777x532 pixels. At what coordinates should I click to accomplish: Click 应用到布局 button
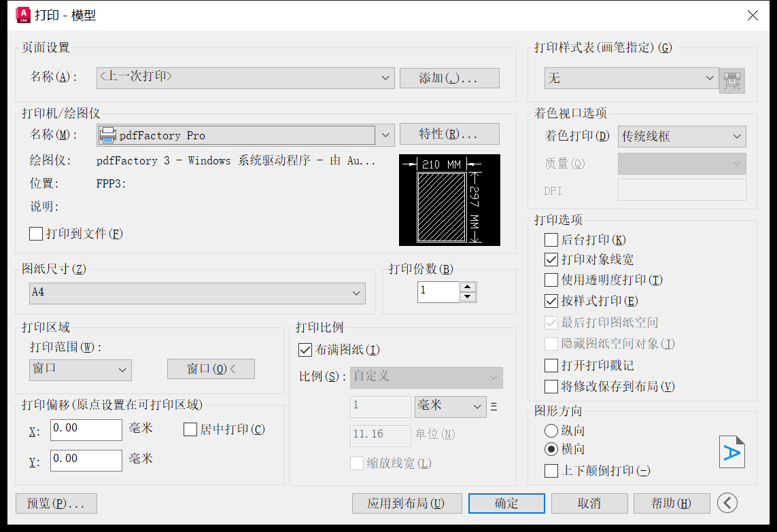click(407, 503)
